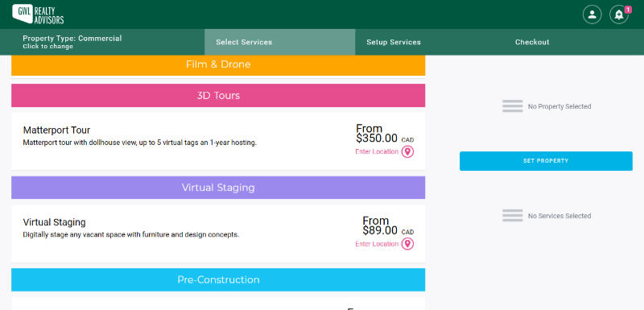
Task: Collapse the 3D Tours section header
Action: (x=218, y=96)
